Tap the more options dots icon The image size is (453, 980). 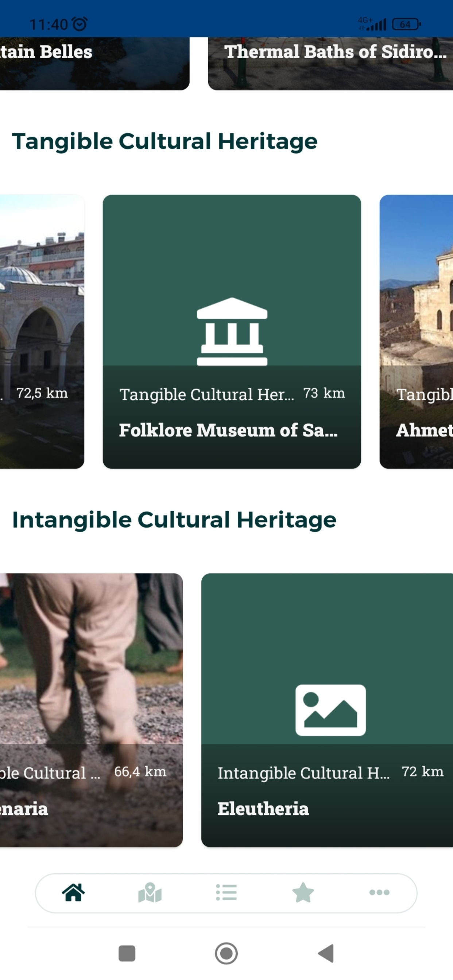pos(379,892)
